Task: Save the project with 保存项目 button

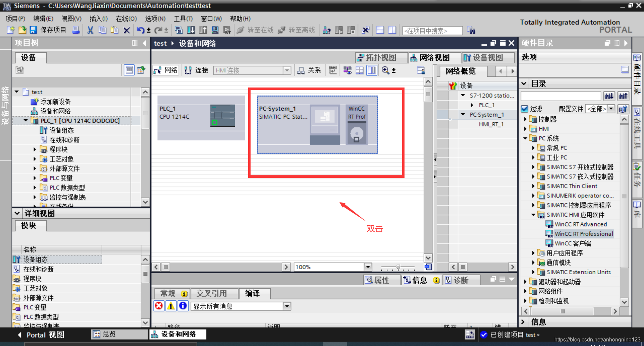Action: [x=48, y=30]
